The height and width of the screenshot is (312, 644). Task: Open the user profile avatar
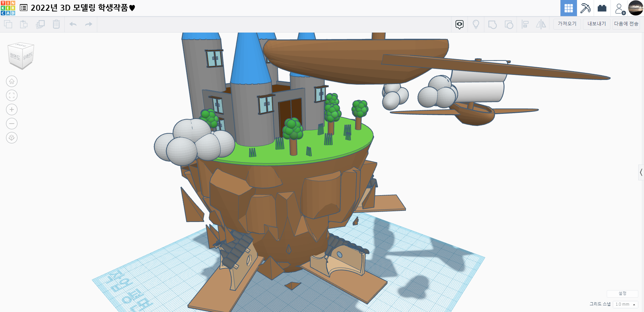click(x=636, y=8)
